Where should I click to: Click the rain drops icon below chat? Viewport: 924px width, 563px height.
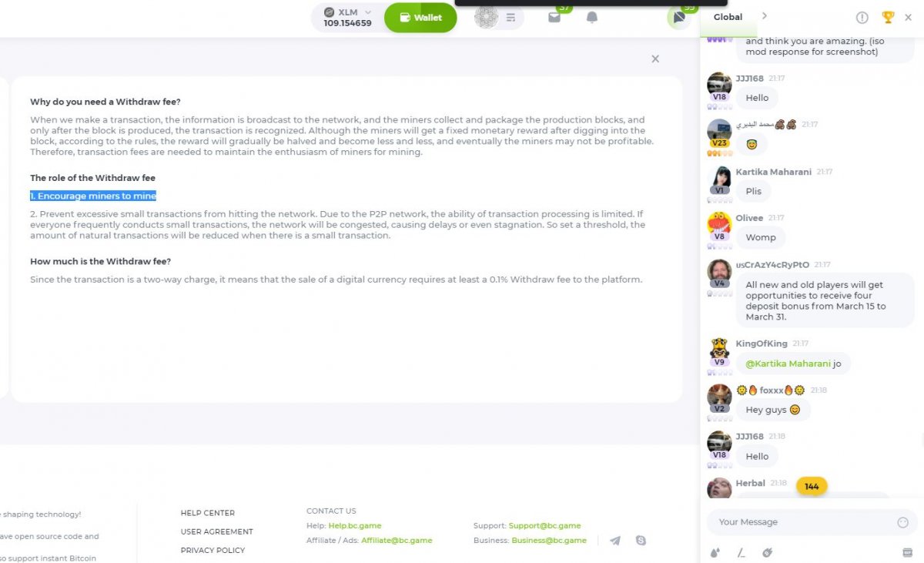coord(715,552)
